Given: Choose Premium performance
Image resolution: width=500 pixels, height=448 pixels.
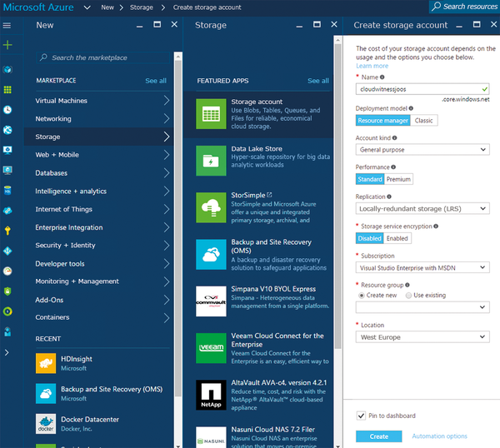Looking at the screenshot, I should coord(398,179).
